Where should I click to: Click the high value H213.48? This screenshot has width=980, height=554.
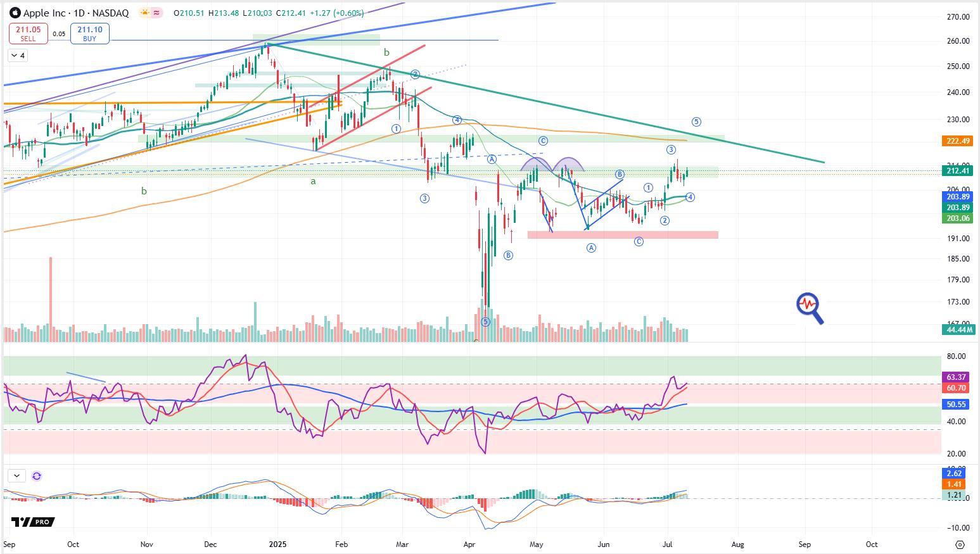tap(224, 13)
